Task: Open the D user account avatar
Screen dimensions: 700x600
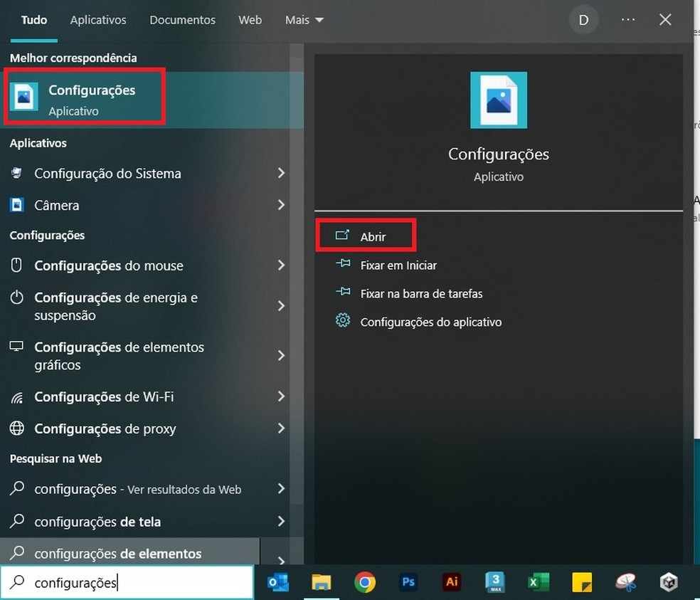Action: [x=583, y=20]
